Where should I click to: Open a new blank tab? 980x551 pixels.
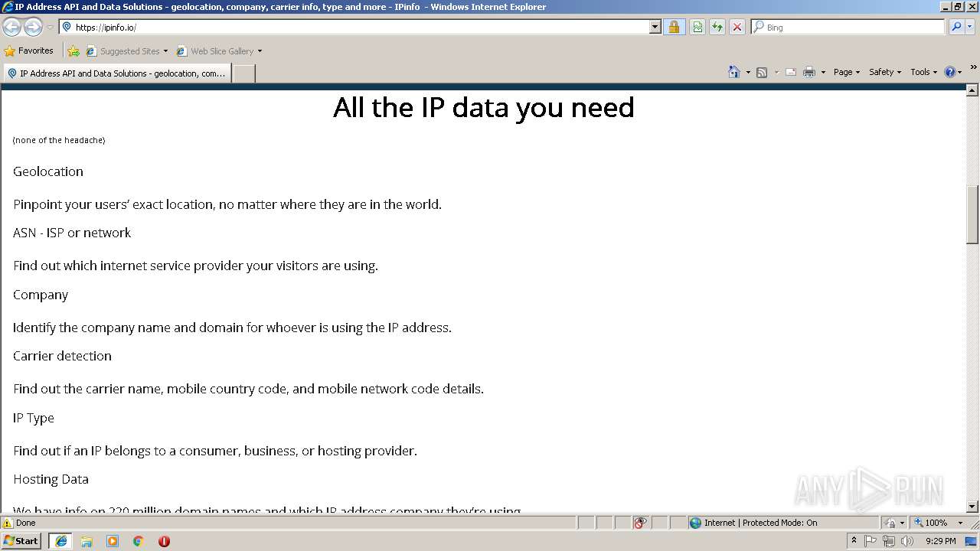tap(243, 73)
